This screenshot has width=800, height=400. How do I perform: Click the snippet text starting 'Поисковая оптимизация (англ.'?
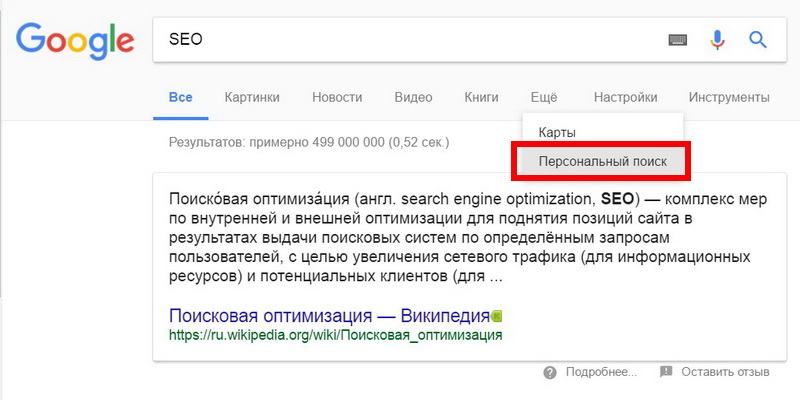[468, 238]
